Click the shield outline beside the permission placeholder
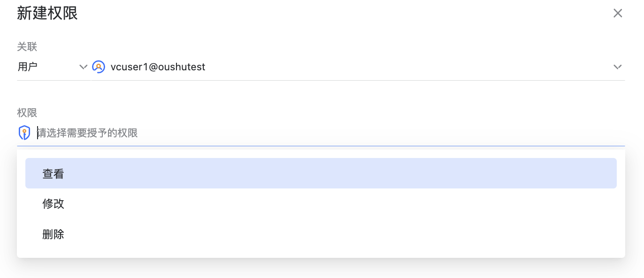Viewport: 644px width, 278px height. (x=24, y=133)
